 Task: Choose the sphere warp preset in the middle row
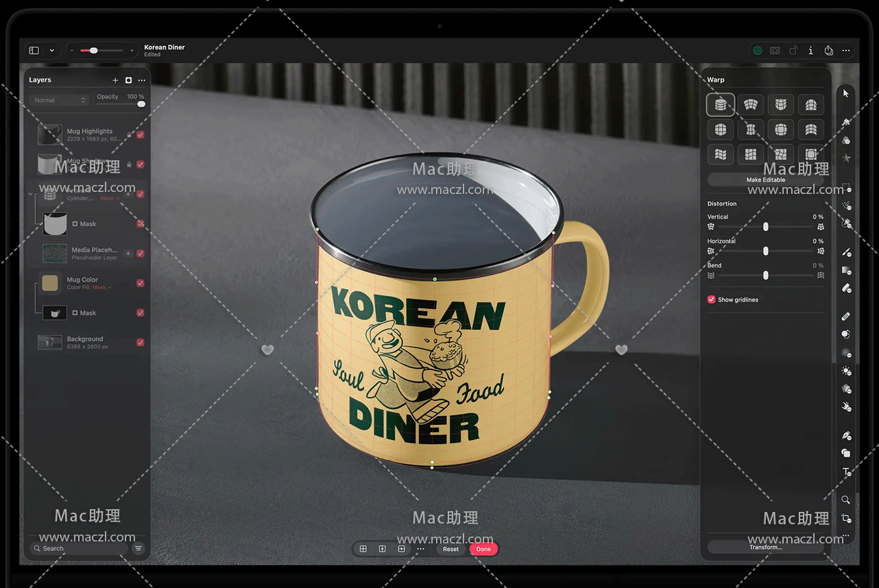721,130
